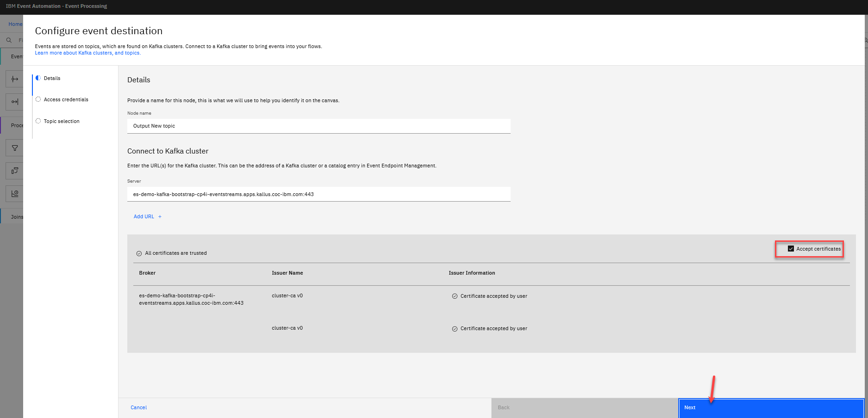Click the Details step progress icon

[38, 78]
